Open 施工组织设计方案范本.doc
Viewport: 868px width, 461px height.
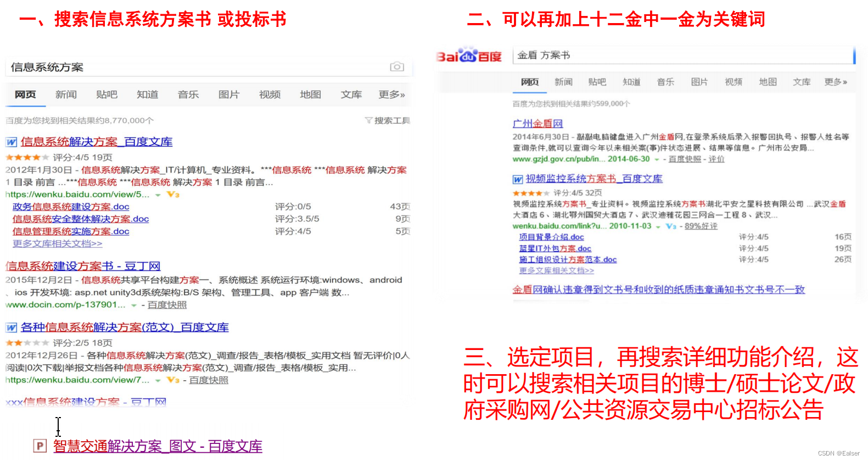pyautogui.click(x=568, y=260)
